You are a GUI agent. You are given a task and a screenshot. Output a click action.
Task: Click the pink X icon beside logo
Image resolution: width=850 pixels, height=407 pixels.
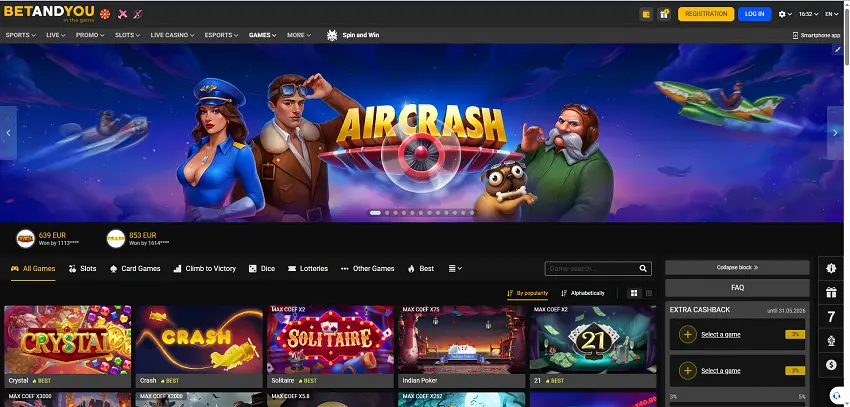(123, 14)
